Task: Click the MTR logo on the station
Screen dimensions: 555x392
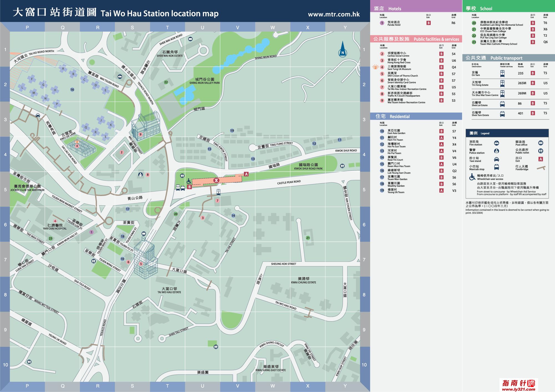Action: (216, 180)
